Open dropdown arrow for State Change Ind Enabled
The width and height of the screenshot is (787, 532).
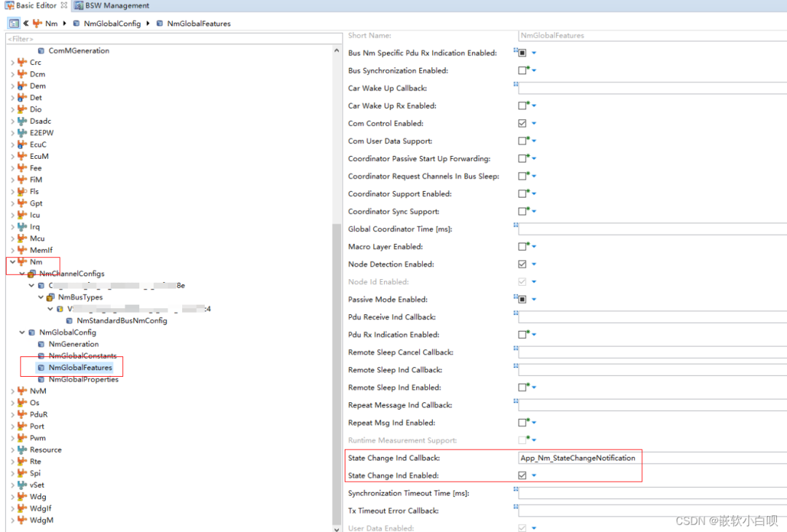pyautogui.click(x=534, y=475)
